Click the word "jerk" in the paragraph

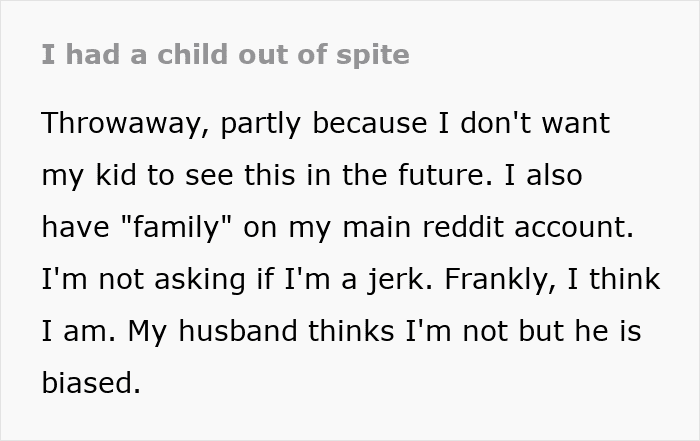click(x=391, y=280)
